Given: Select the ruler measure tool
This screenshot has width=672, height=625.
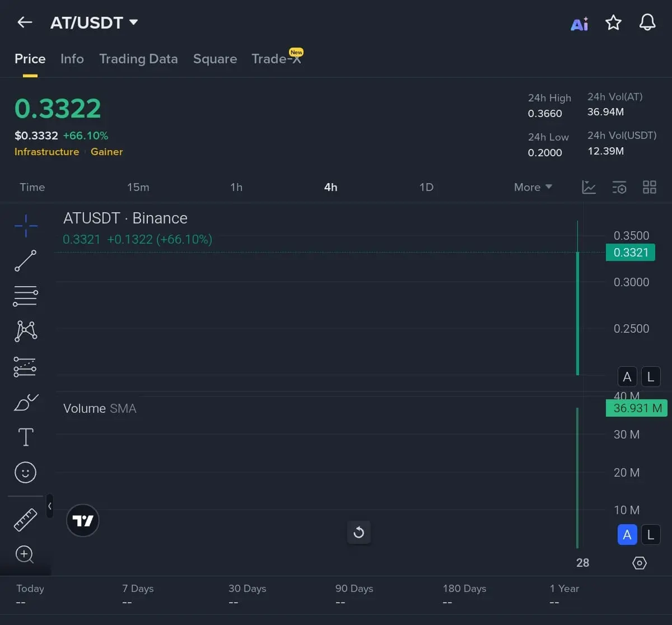Looking at the screenshot, I should tap(25, 520).
